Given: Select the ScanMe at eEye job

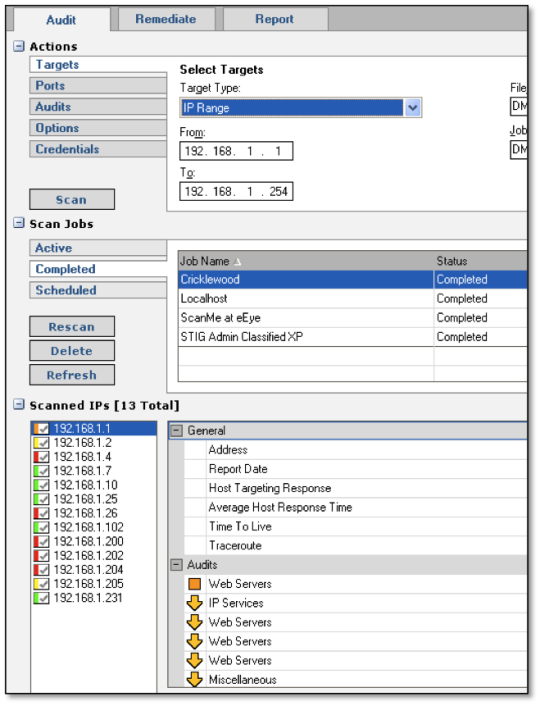Looking at the screenshot, I should [x=353, y=318].
